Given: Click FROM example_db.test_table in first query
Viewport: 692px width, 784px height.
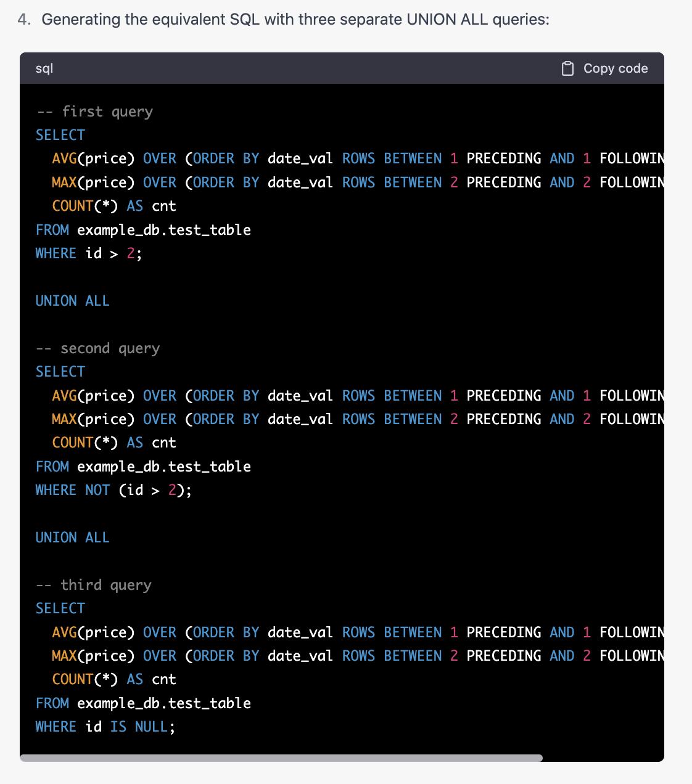Looking at the screenshot, I should (143, 230).
